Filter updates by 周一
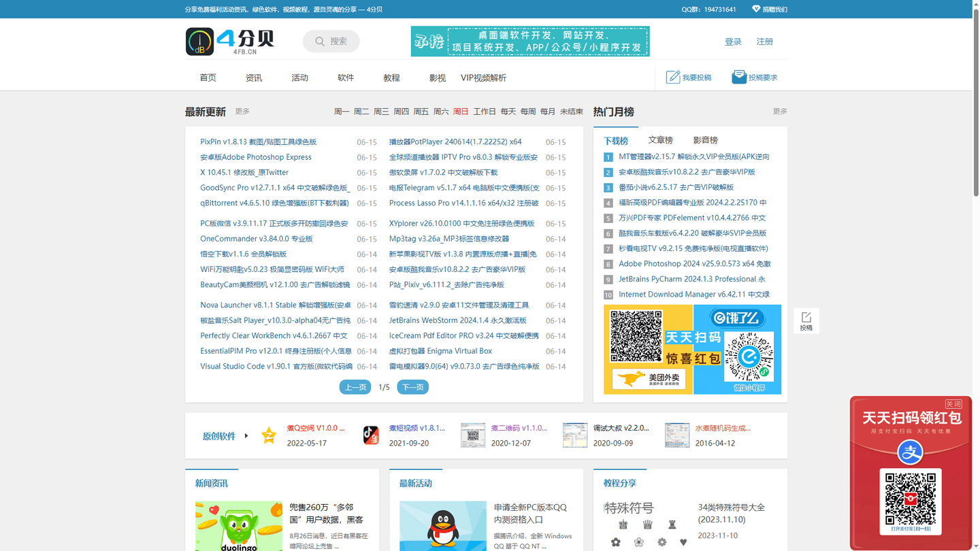980x551 pixels. click(x=342, y=112)
